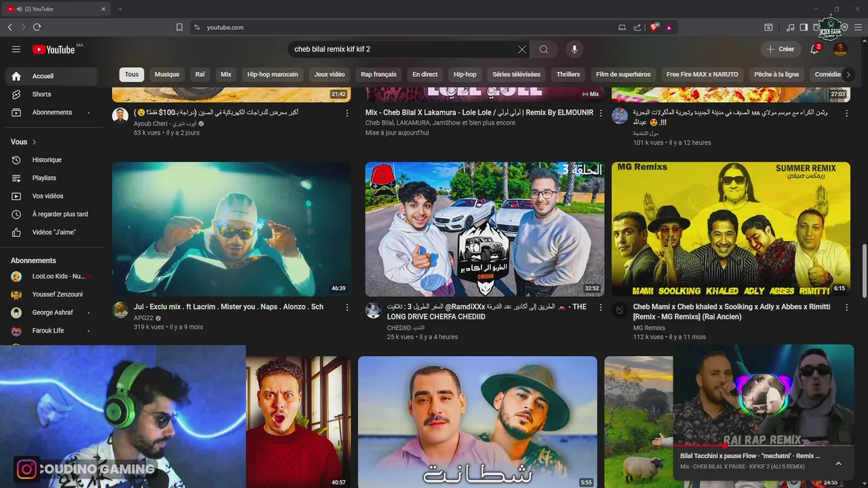Toggle the browser sidebar panel icon
The image size is (868, 488).
click(804, 27)
